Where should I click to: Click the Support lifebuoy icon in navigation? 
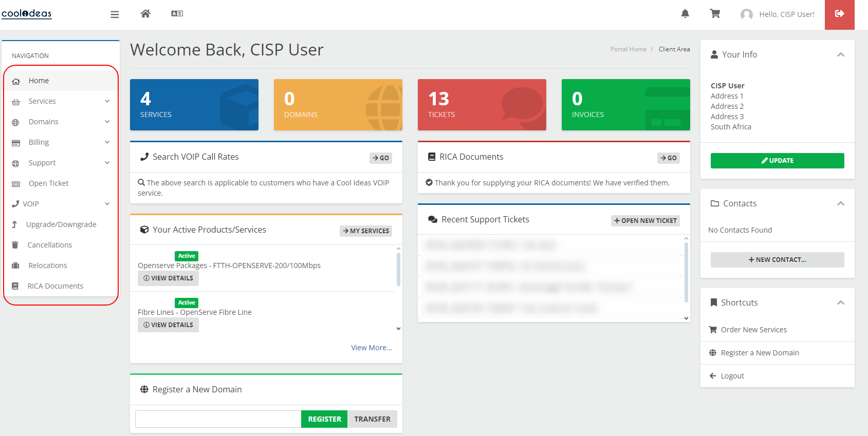pos(16,163)
